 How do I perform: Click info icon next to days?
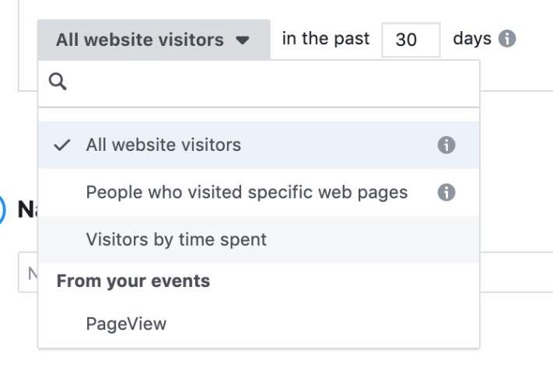tap(508, 39)
